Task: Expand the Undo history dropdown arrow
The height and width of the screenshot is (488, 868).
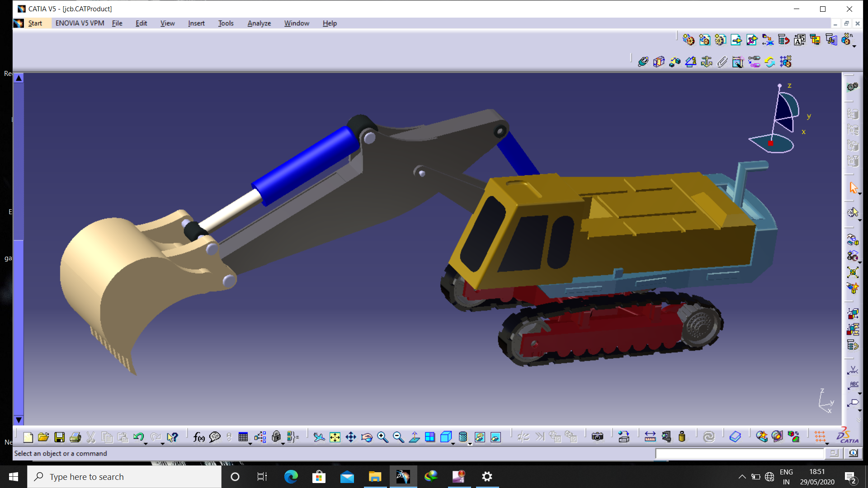Action: 146,444
